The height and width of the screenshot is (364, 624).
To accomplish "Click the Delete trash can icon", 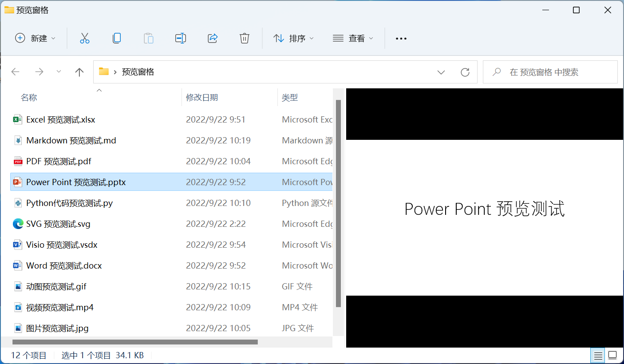I will (x=245, y=38).
